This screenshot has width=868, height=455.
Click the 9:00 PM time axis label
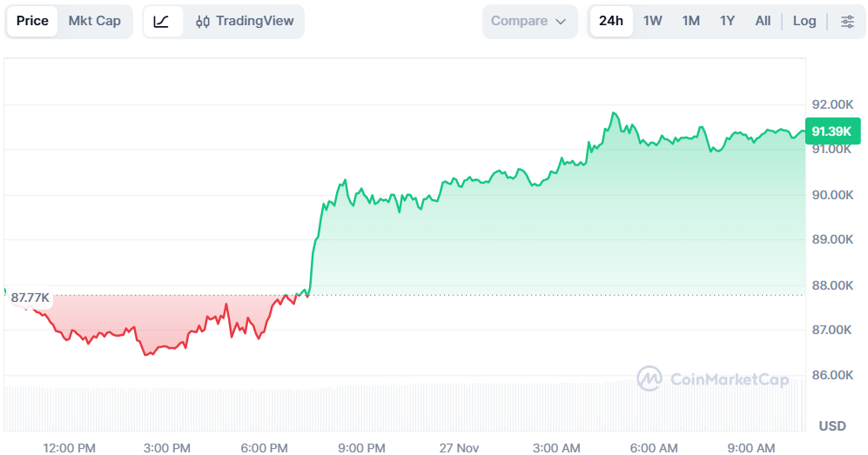click(361, 447)
